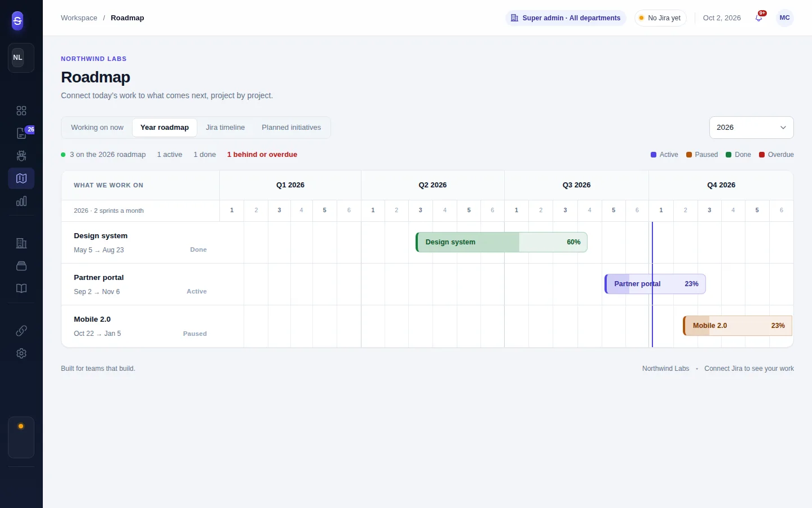Switch to the Jira timeline tab

(x=225, y=128)
